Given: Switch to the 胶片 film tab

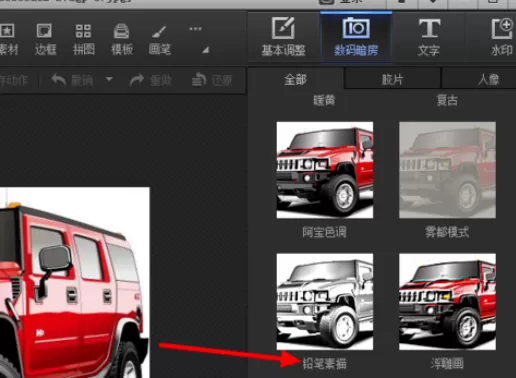Looking at the screenshot, I should pyautogui.click(x=392, y=79).
